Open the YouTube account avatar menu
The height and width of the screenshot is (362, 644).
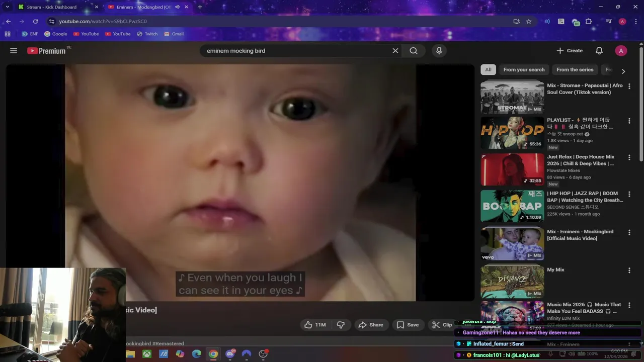tap(621, 51)
